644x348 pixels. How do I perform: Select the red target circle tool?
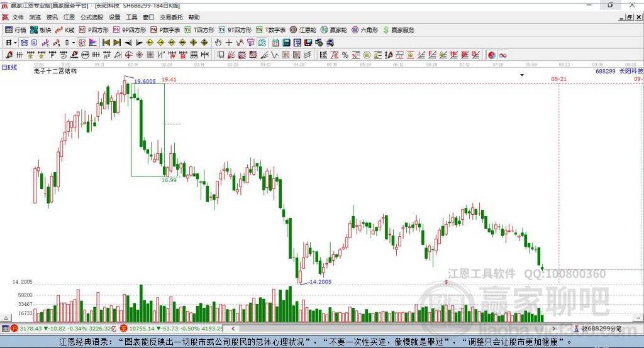tap(128, 55)
